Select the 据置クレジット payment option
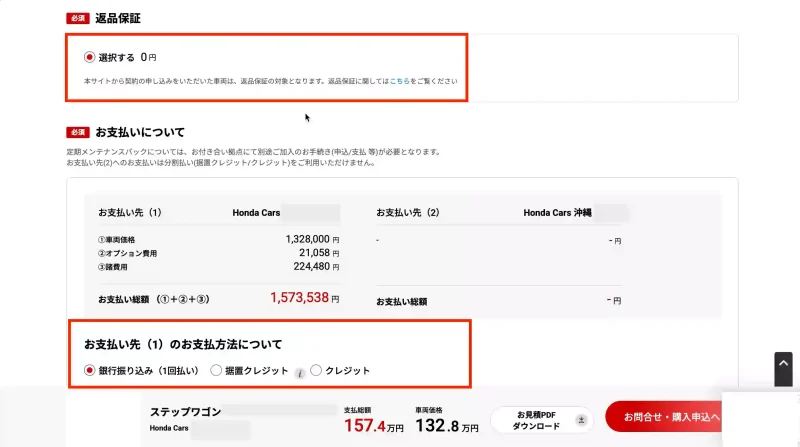 pyautogui.click(x=216, y=370)
